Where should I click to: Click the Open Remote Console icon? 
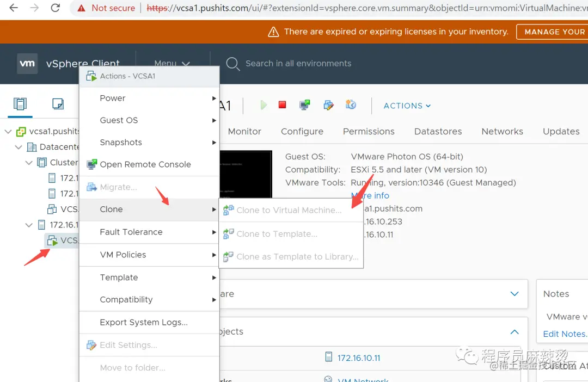91,164
